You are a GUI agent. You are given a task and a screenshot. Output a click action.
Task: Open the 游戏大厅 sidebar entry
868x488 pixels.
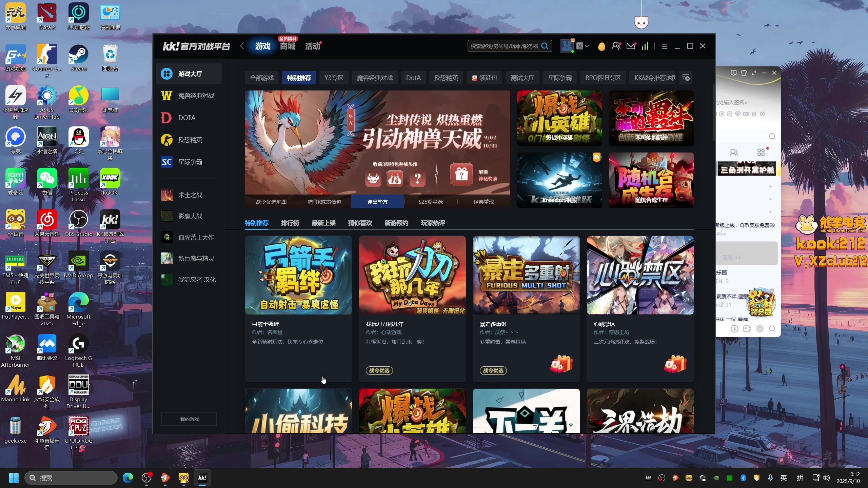189,74
